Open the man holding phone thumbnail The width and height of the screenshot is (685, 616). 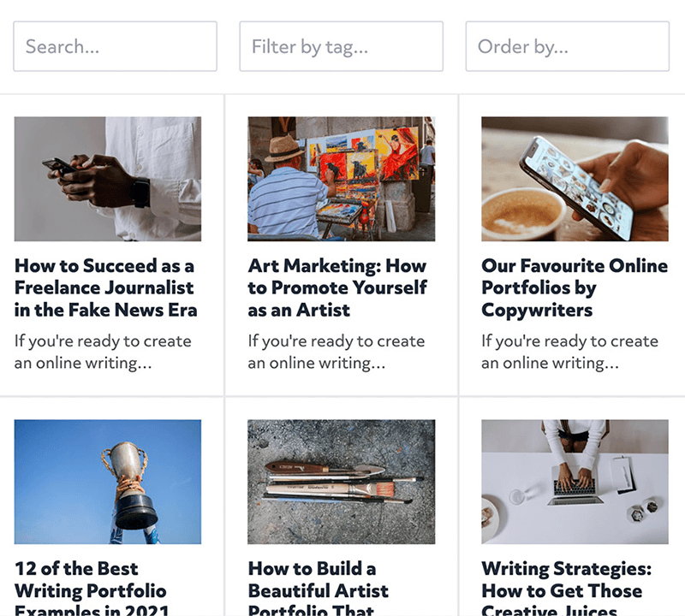108,179
